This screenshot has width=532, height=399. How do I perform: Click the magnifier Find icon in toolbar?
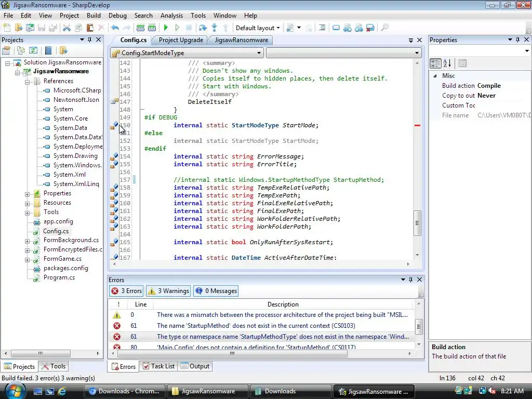[384, 28]
